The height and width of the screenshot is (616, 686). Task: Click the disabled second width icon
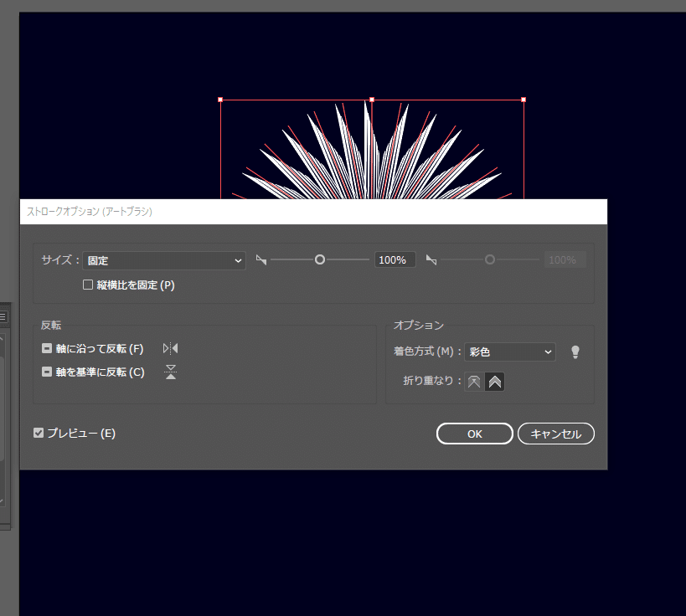431,260
